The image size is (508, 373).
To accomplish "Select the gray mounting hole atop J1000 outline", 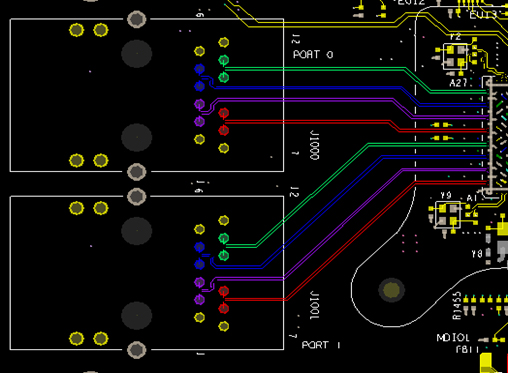I will [136, 19].
